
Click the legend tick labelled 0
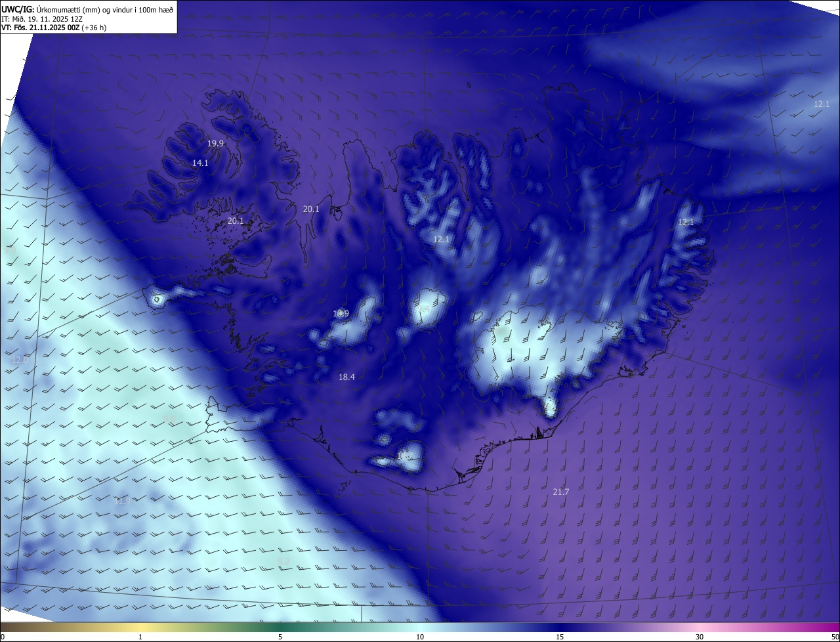(x=2, y=637)
